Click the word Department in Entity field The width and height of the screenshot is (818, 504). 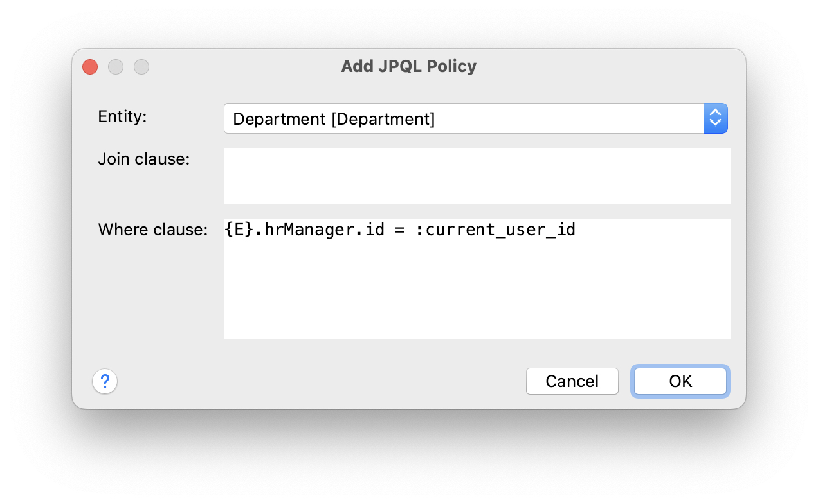click(278, 119)
